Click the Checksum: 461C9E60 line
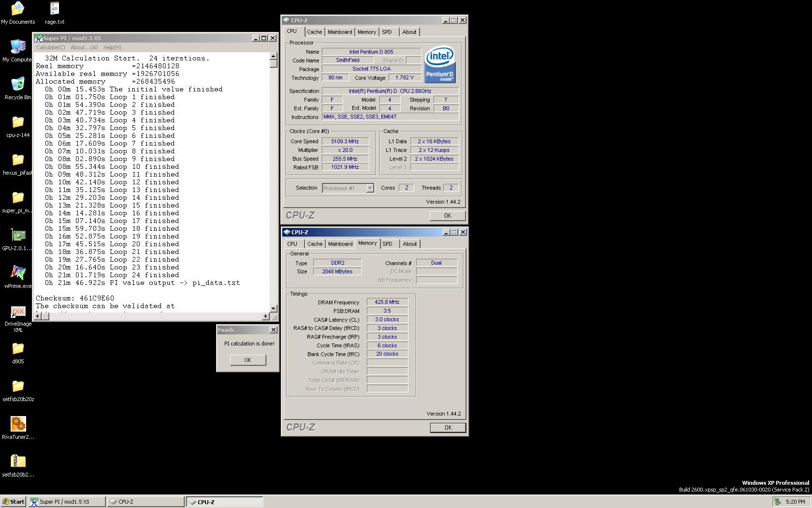This screenshot has width=812, height=508. [75, 299]
